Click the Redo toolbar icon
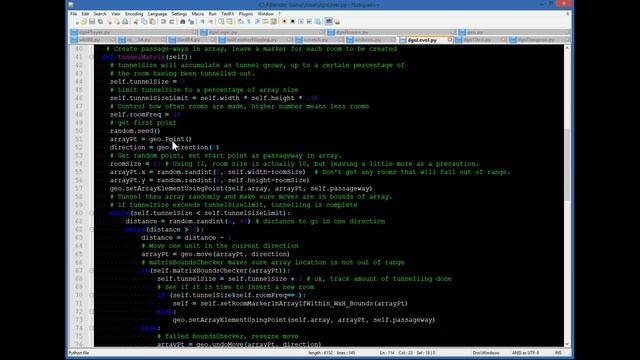 coord(172,21)
